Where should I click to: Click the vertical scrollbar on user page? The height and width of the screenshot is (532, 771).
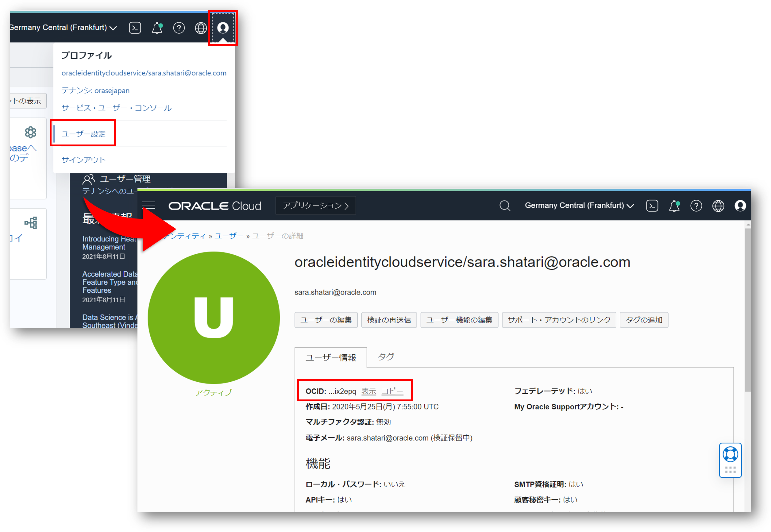748,310
